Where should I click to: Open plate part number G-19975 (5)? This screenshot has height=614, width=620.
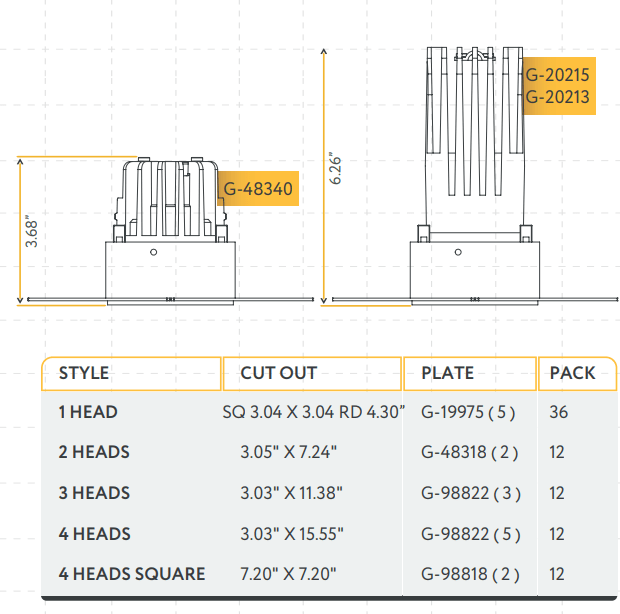(470, 412)
